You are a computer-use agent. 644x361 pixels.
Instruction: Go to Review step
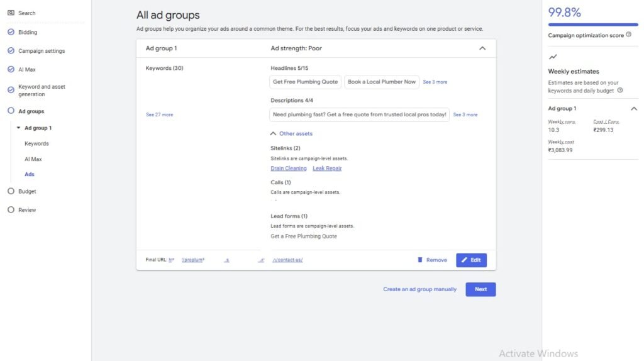point(27,210)
